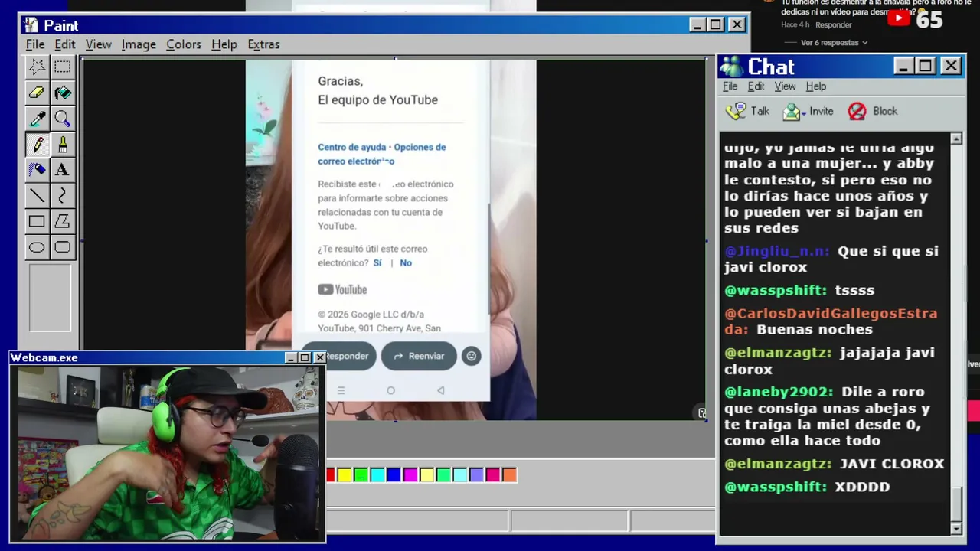Click the XDDDD chat message
980x551 pixels.
862,487
